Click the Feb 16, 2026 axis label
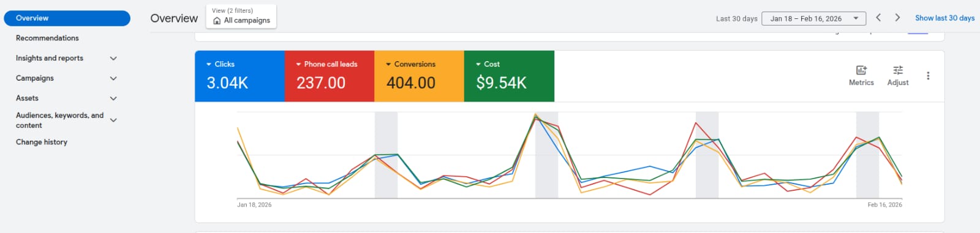This screenshot has height=233, width=980. 884,205
